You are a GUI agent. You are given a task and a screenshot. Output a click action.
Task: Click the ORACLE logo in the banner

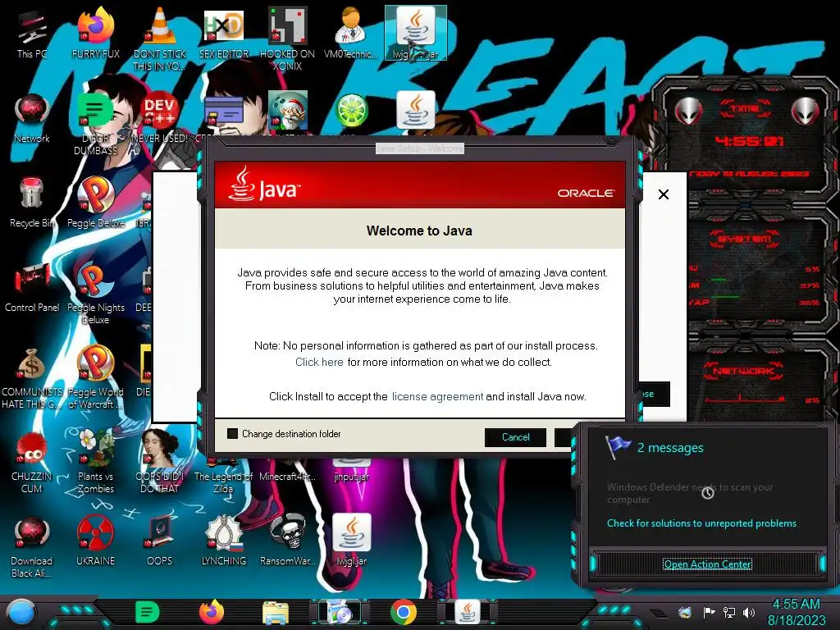coord(586,193)
